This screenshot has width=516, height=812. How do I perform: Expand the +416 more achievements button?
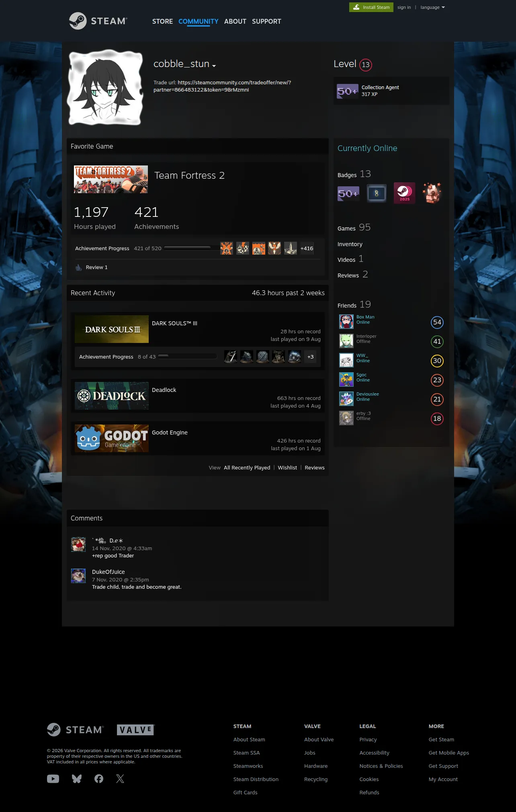point(307,248)
